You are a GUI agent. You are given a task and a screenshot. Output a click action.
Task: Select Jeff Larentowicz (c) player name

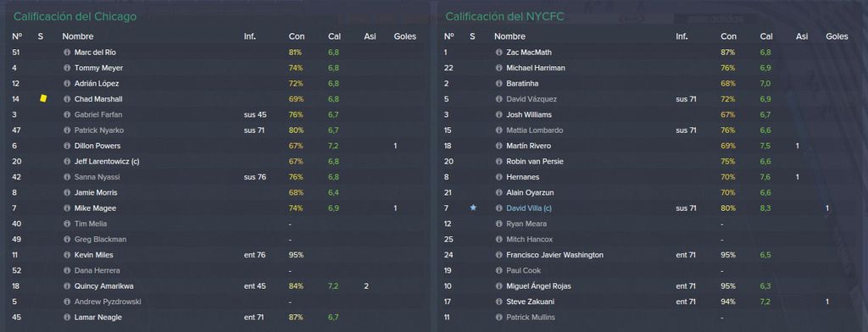[x=106, y=162]
